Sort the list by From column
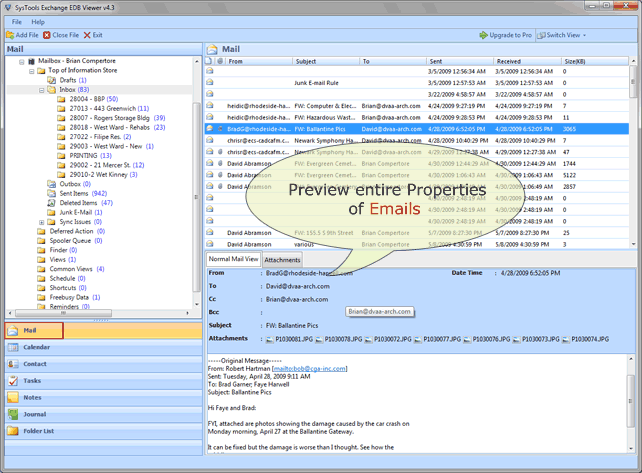The image size is (642, 473). tap(260, 61)
